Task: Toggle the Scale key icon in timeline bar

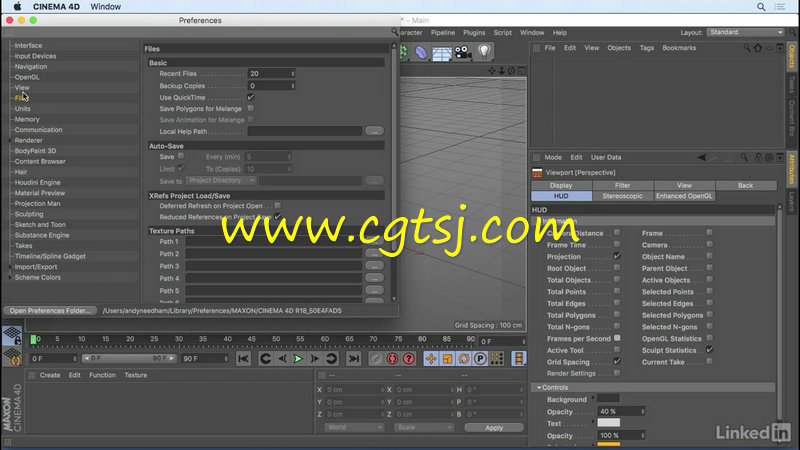Action: pyautogui.click(x=447, y=359)
